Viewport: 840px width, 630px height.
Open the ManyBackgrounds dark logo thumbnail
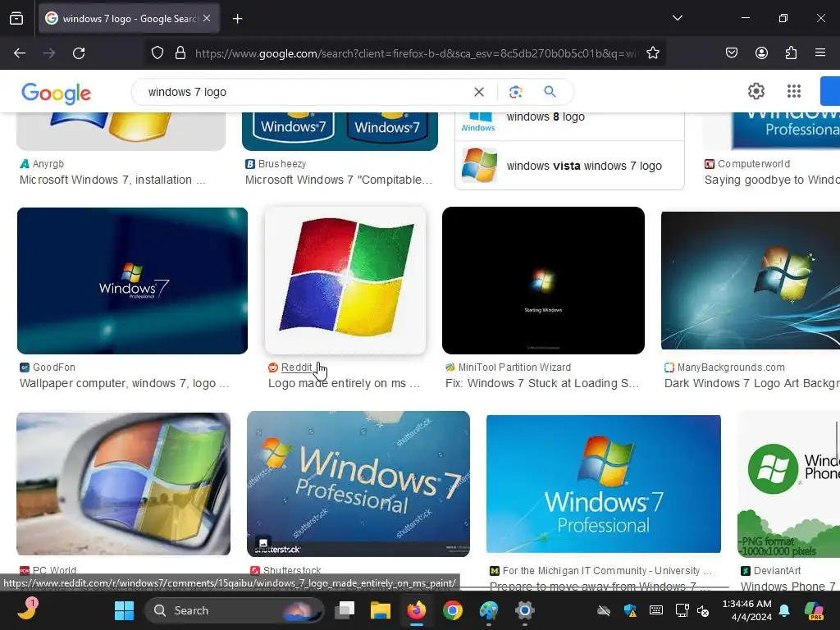pyautogui.click(x=751, y=281)
